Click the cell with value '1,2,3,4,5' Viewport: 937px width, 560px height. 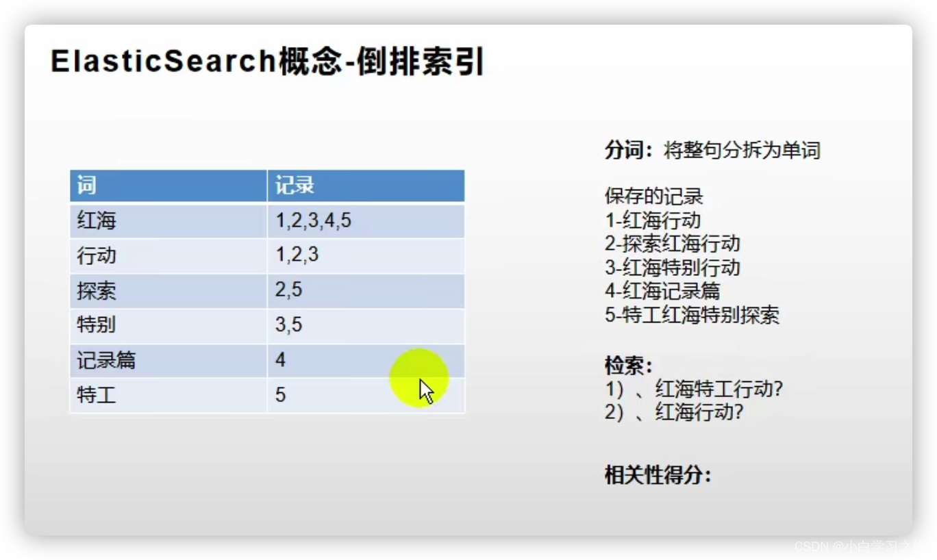[x=366, y=220]
